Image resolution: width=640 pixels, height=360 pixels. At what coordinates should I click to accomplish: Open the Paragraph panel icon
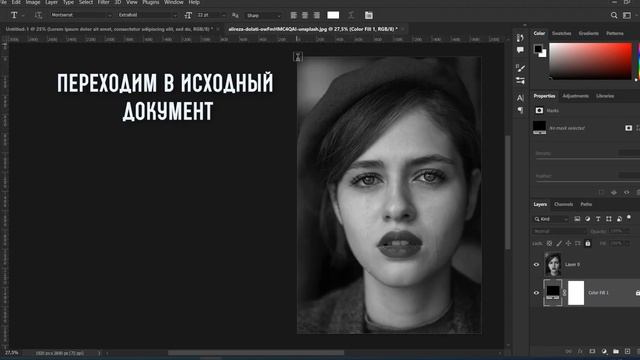tap(520, 110)
